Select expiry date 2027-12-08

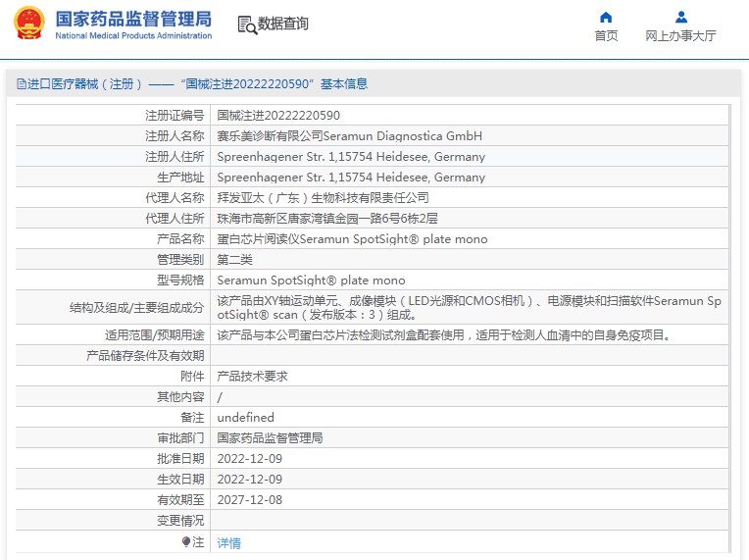pos(250,500)
